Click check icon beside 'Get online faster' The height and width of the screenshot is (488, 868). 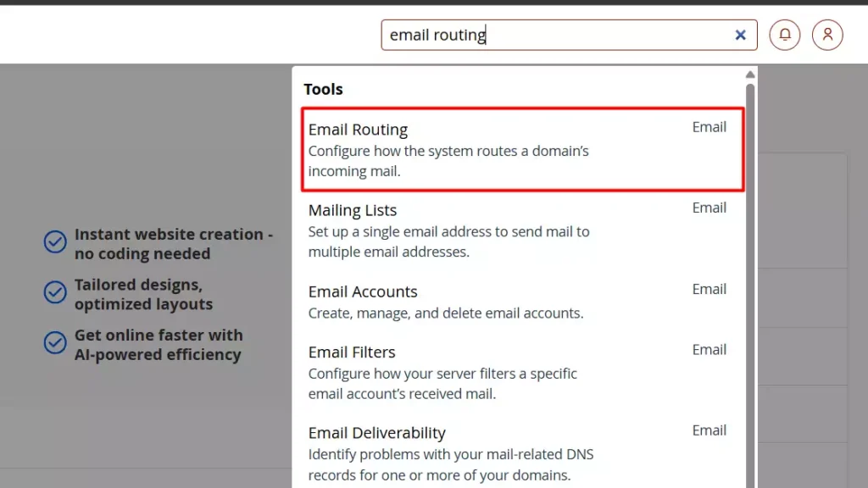55,342
